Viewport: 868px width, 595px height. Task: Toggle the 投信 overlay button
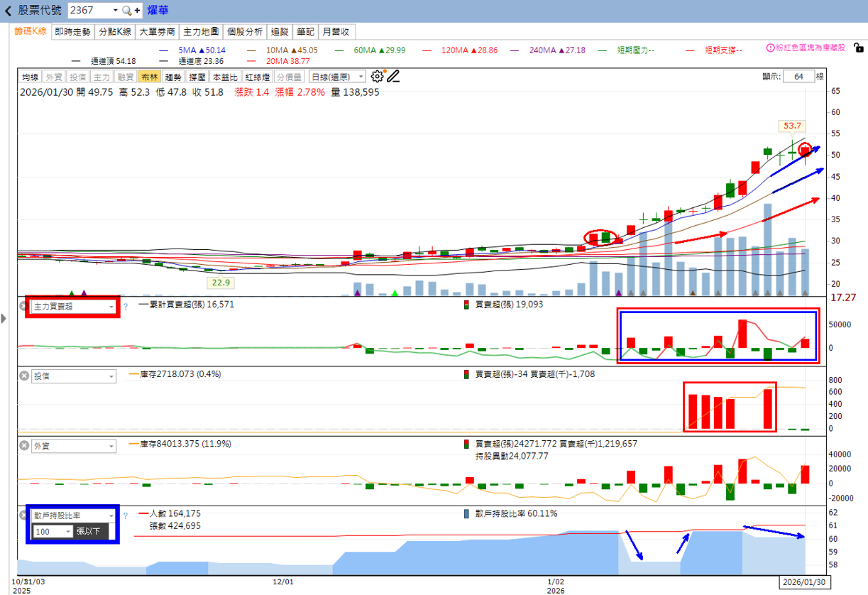(78, 77)
